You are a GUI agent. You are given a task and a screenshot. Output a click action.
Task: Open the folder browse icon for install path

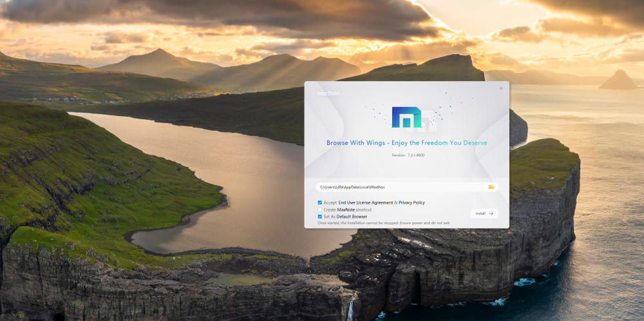tap(491, 187)
